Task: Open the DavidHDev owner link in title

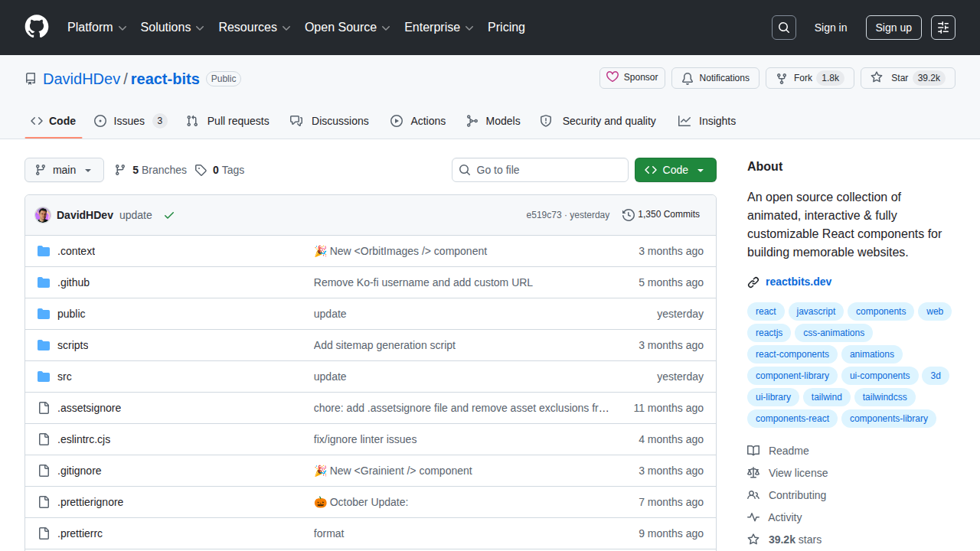Action: 82,79
